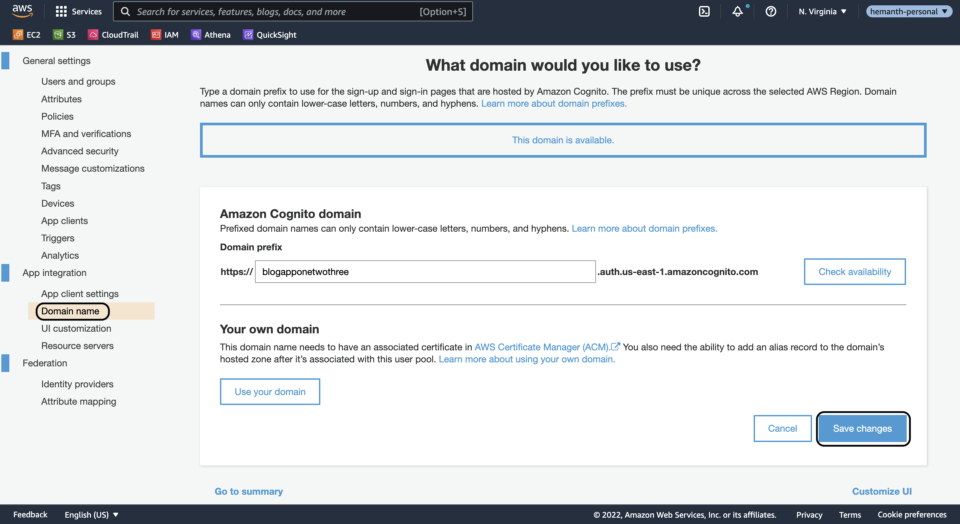Image resolution: width=960 pixels, height=524 pixels.
Task: Open the top Learn more about domain prefixes link
Action: coord(553,103)
